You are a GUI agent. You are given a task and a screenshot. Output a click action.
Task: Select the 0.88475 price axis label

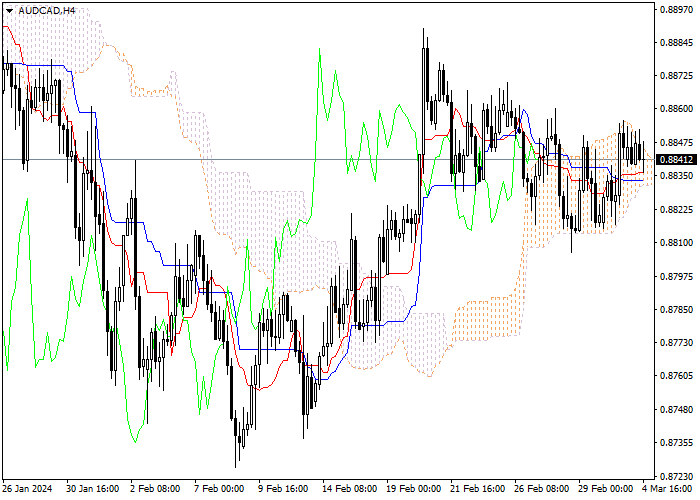point(676,142)
